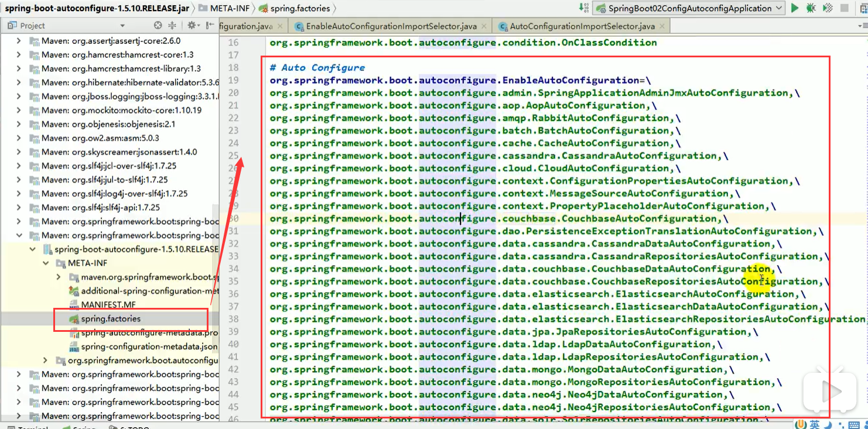Screen dimensions: 868x429
Task: Click the spring leaf icon beside spring.factories in tree
Action: (x=74, y=318)
